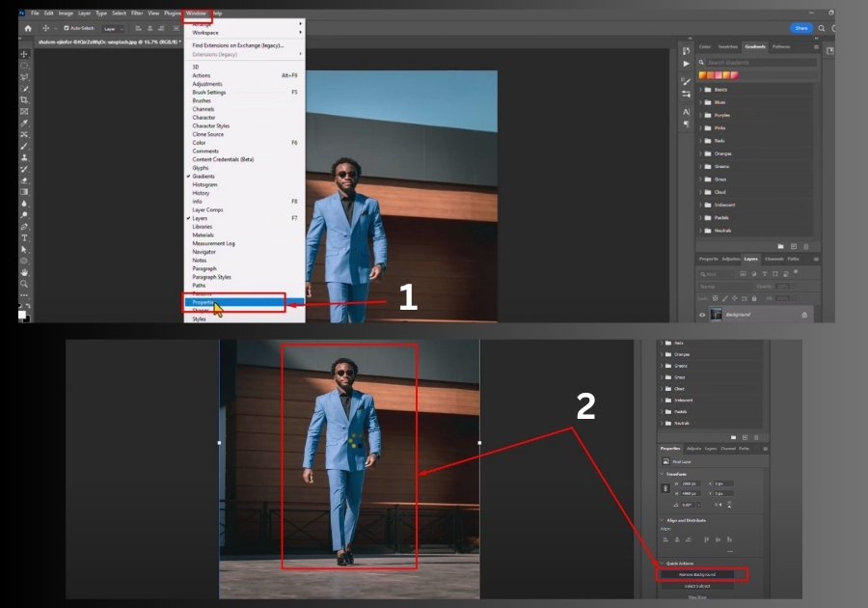
Task: Toggle lock position in Layers panel
Action: click(735, 298)
